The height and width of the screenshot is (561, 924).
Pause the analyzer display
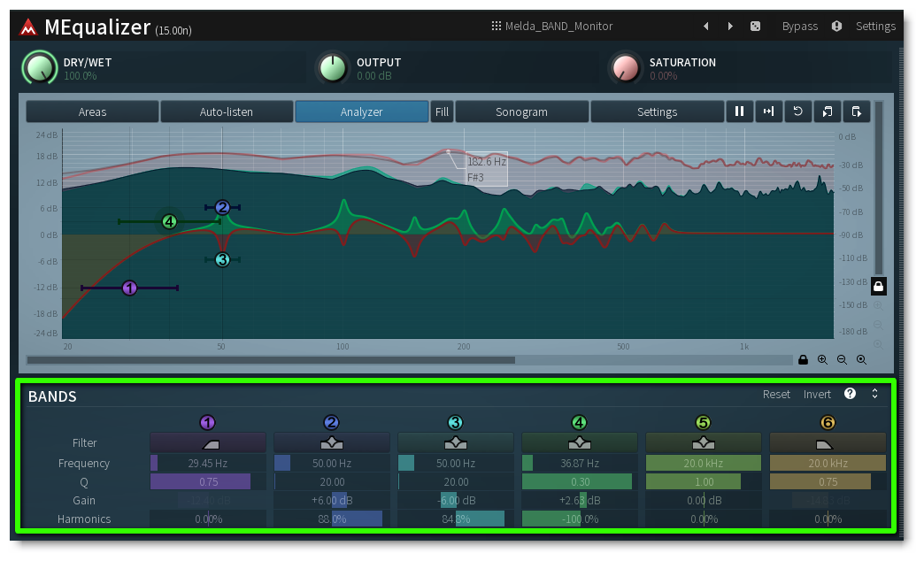[740, 111]
